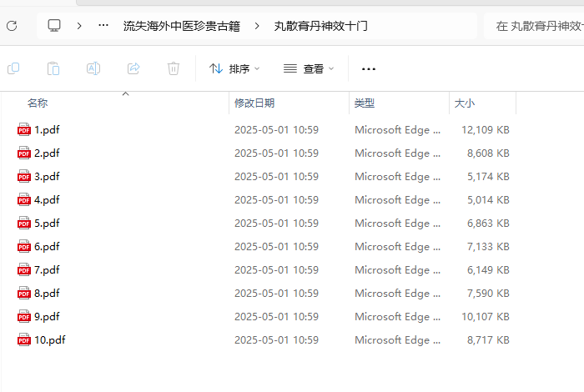Click the Share icon in toolbar
584x392 pixels.
[x=133, y=68]
